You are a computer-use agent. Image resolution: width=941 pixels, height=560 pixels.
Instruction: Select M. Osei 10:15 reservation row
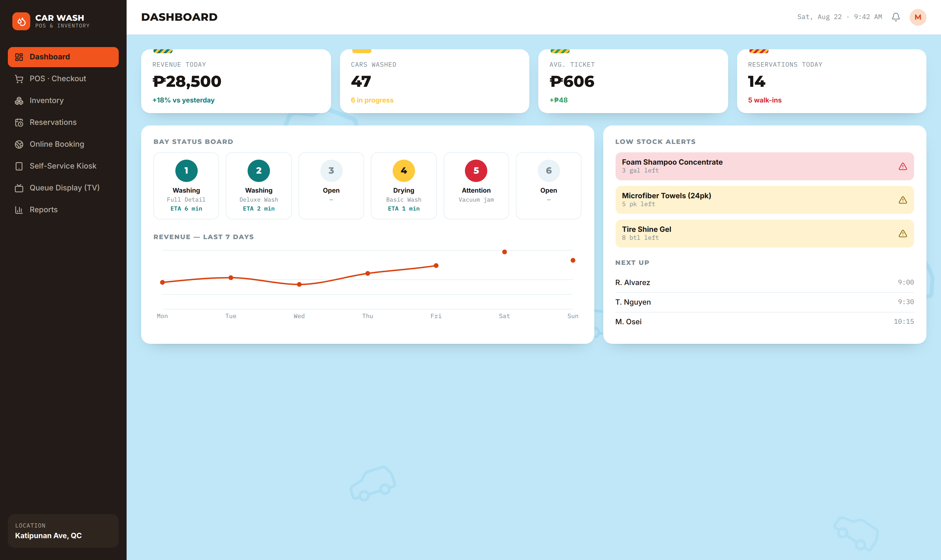point(764,322)
